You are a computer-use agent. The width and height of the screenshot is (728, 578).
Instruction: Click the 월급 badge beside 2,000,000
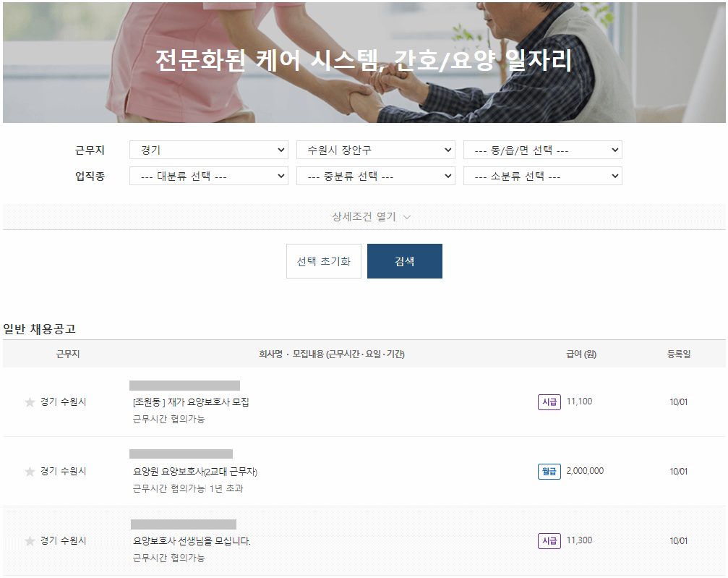click(549, 472)
